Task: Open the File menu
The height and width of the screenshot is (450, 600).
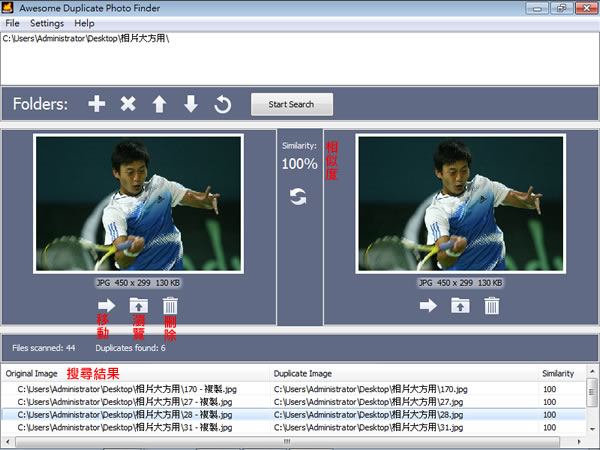Action: [12, 22]
